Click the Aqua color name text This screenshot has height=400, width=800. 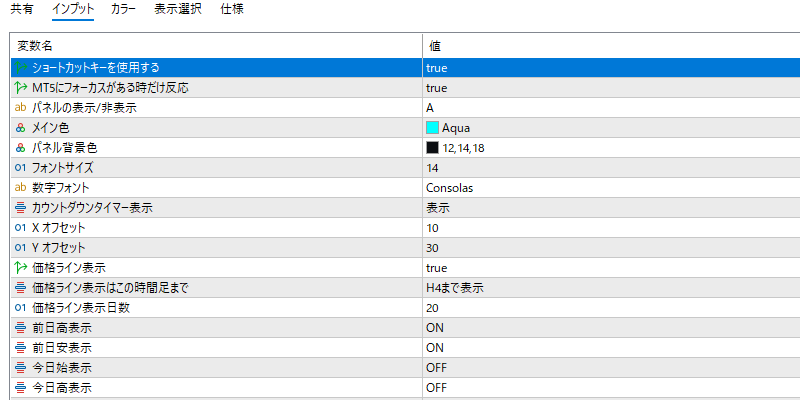pyautogui.click(x=456, y=128)
